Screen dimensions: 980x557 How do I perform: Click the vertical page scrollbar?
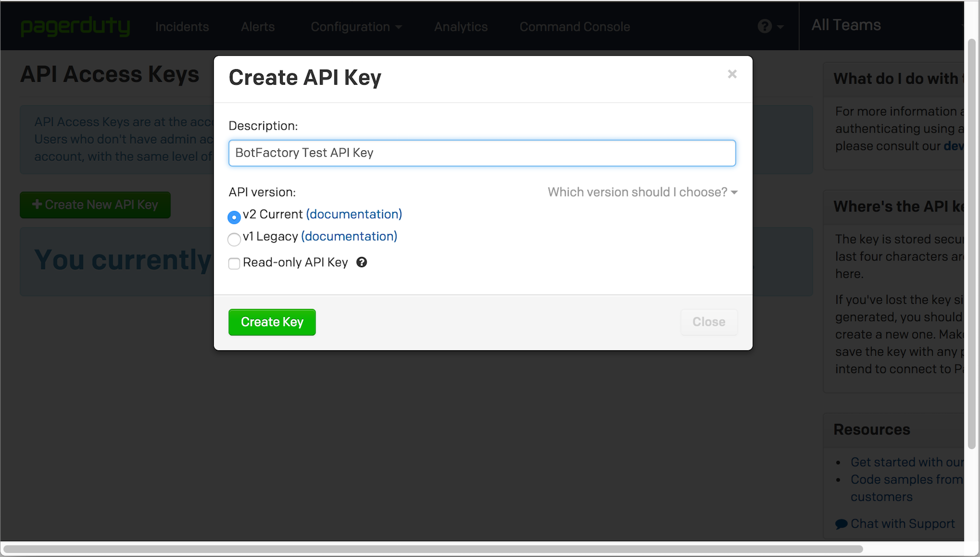point(972,244)
